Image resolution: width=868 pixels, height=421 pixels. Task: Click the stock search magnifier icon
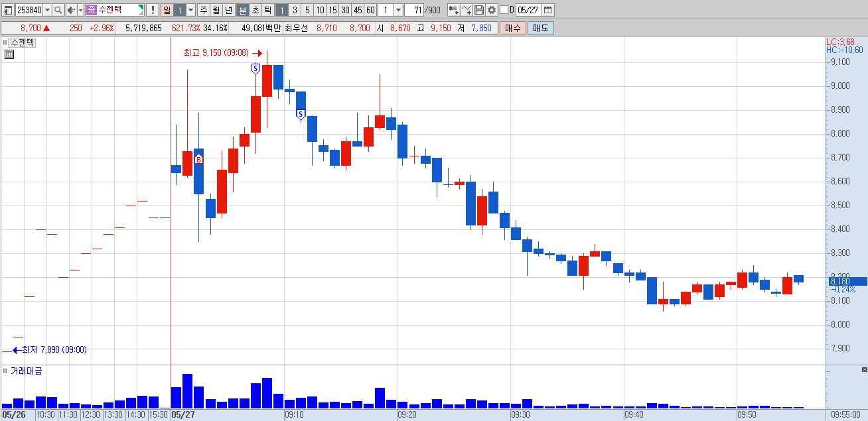pos(58,10)
